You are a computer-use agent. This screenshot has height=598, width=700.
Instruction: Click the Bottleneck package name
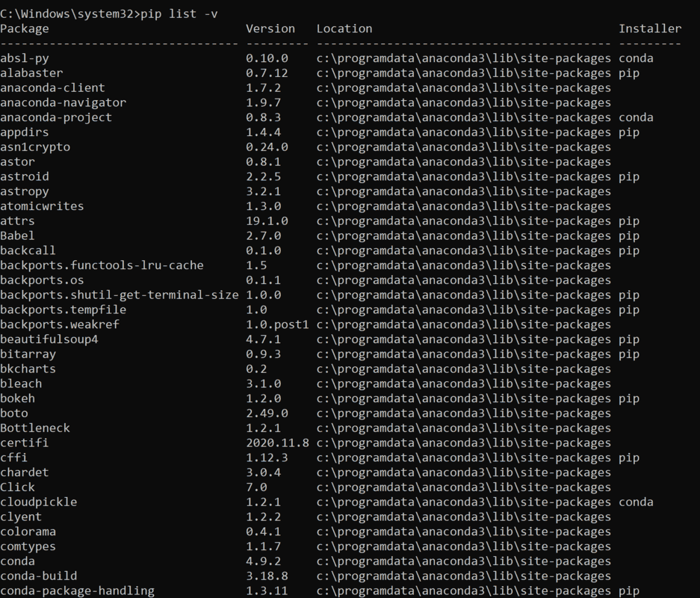point(35,428)
